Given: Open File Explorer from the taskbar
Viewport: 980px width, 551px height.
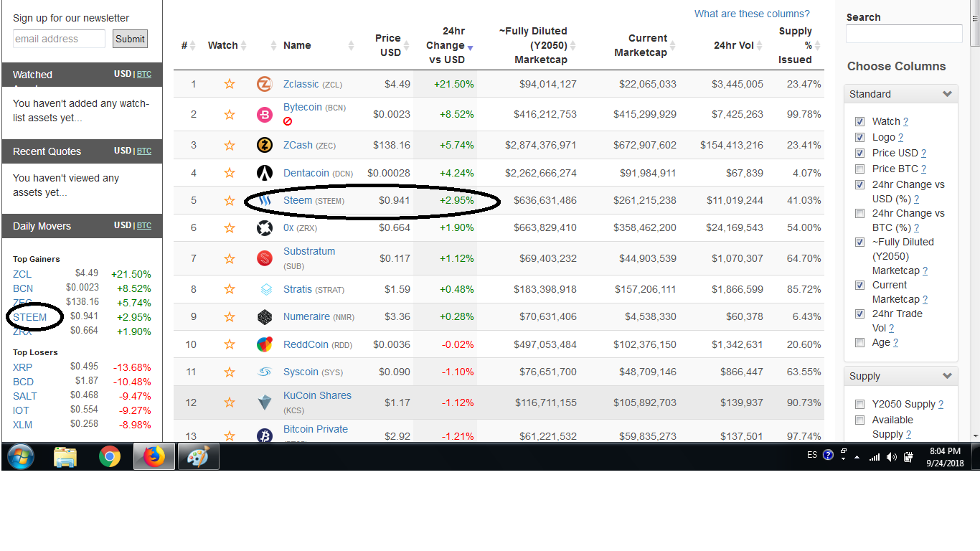Looking at the screenshot, I should tap(65, 457).
